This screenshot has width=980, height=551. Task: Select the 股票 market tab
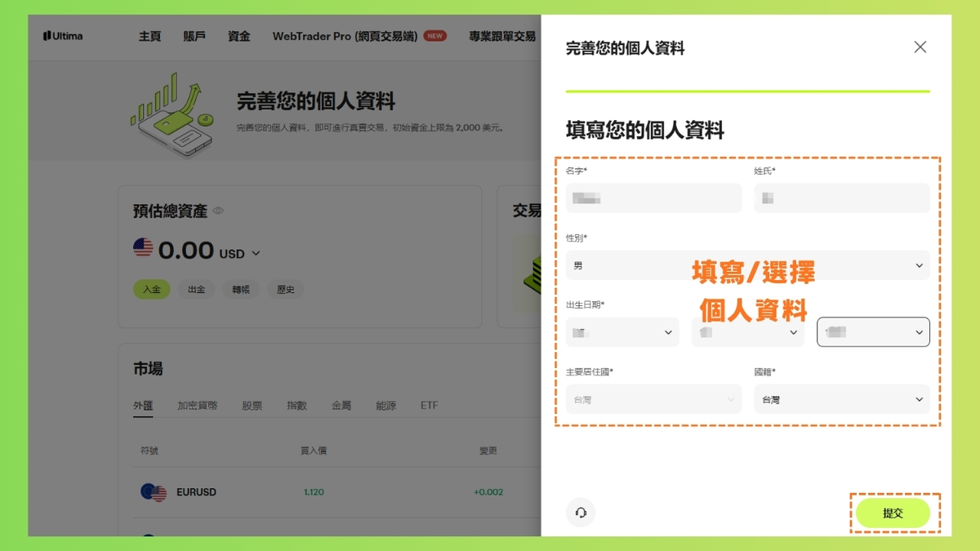[252, 405]
